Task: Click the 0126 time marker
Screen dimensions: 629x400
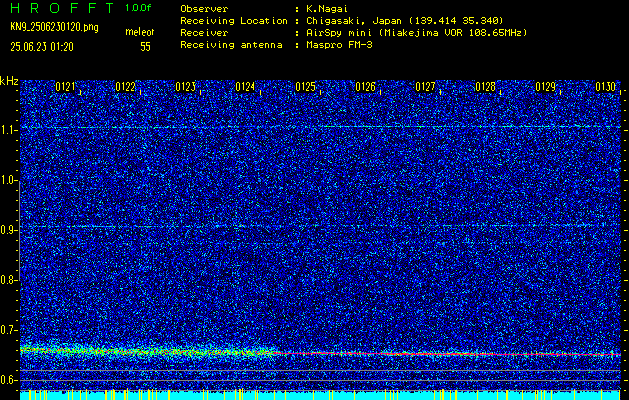Action: tap(365, 87)
